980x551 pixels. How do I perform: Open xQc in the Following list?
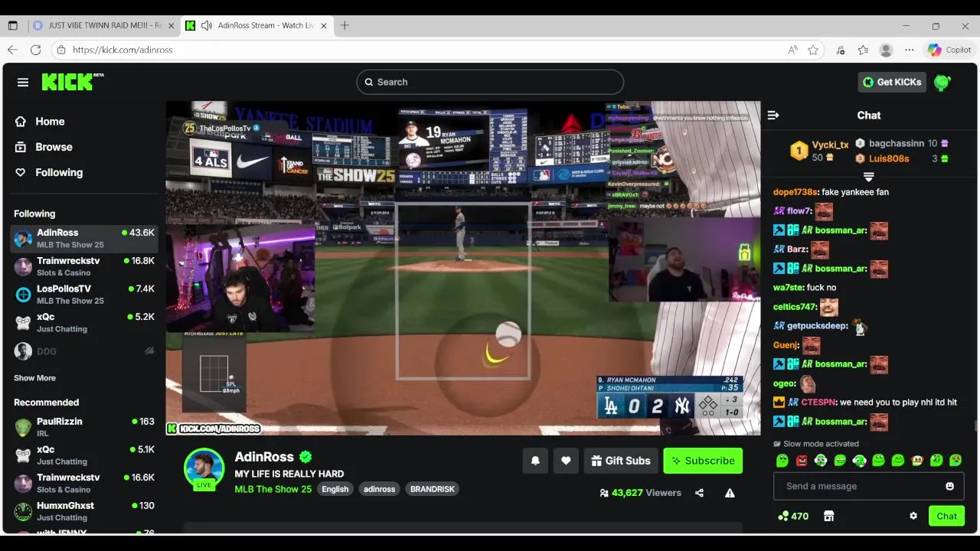(84, 322)
